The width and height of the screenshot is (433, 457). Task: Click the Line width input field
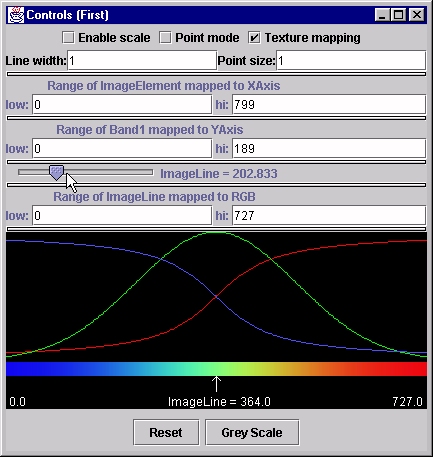point(142,60)
